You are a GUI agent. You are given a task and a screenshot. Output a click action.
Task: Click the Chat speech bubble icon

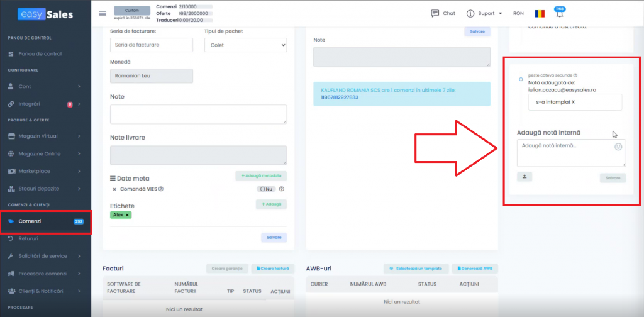435,13
